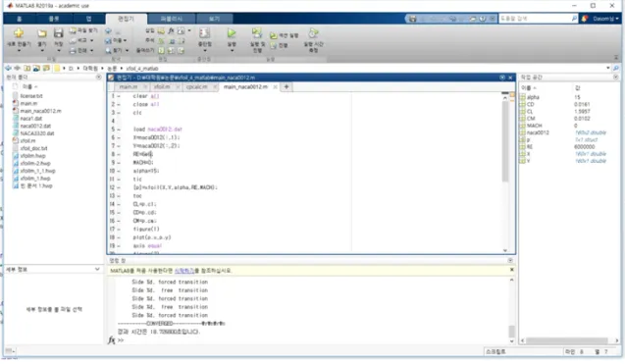Select xfoil.m in Current Folder list
Image resolution: width=625 pixels, height=364 pixels.
[27, 140]
